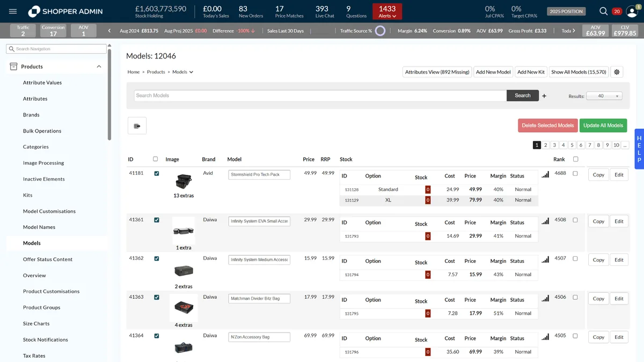Open Size Charts in sidebar
The image size is (644, 362).
(x=36, y=323)
